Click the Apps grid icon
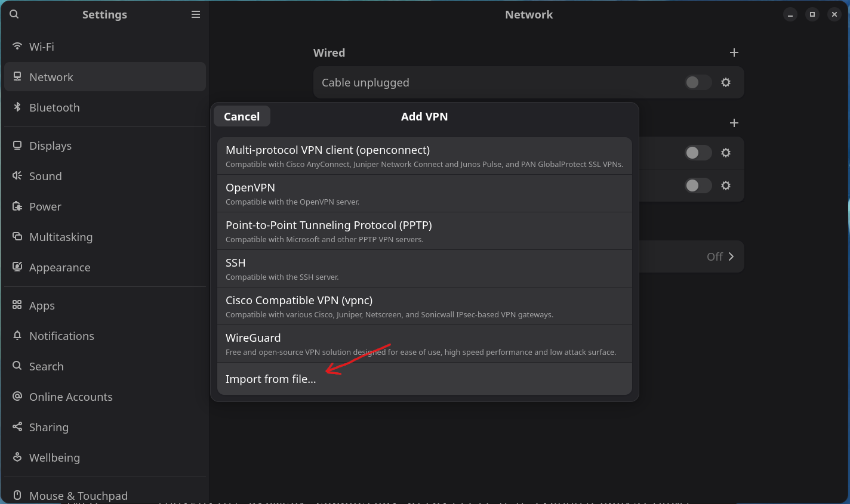 click(x=17, y=305)
